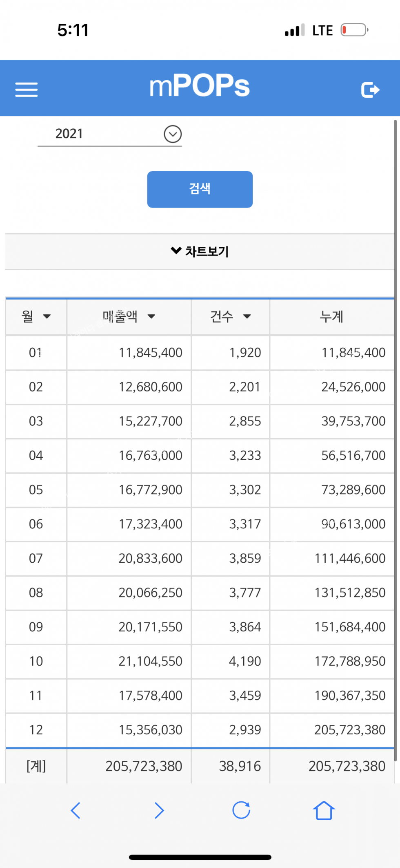Click the [계] total row label
Image resolution: width=400 pixels, height=868 pixels.
[x=36, y=766]
